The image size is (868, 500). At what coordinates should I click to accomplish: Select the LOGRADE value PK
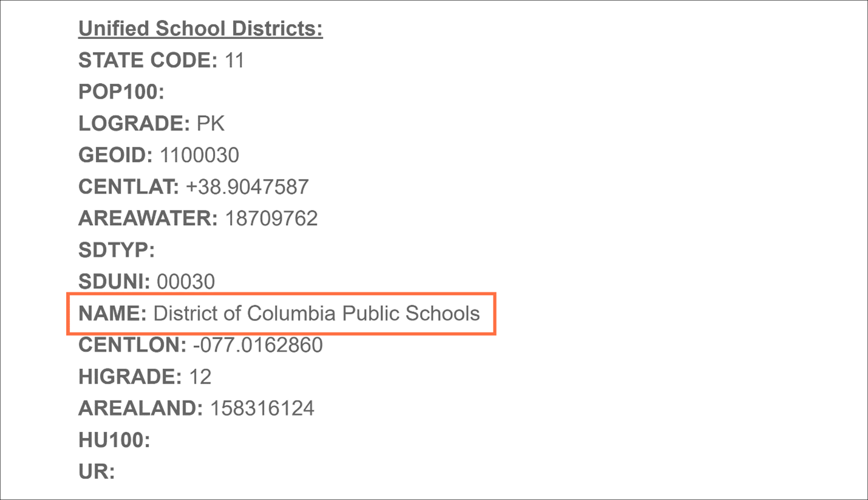coord(211,123)
